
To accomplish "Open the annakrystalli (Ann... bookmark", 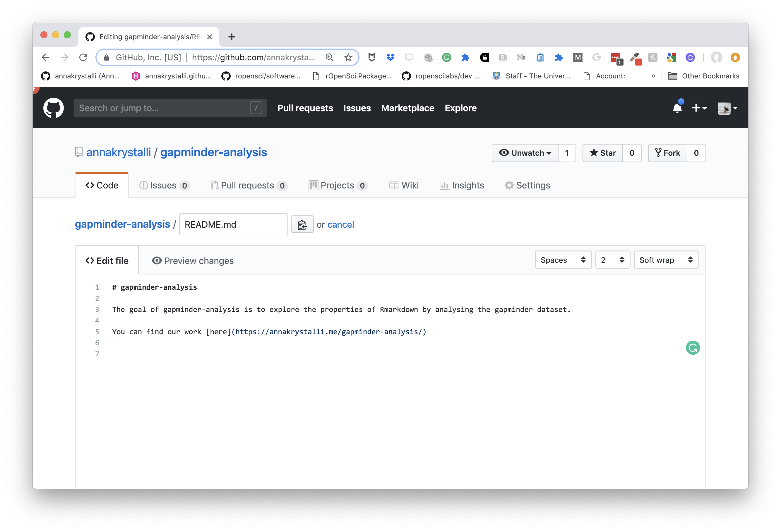I will (x=80, y=76).
